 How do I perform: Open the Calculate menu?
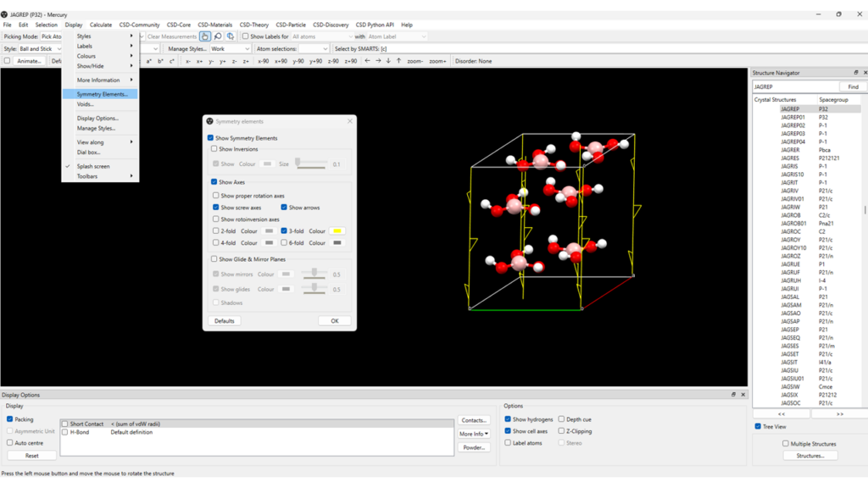coord(101,25)
